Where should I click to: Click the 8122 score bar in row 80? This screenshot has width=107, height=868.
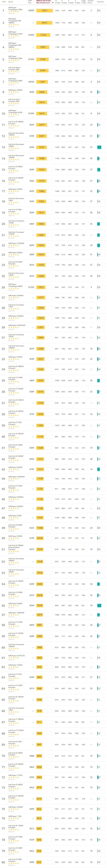(39, 862)
